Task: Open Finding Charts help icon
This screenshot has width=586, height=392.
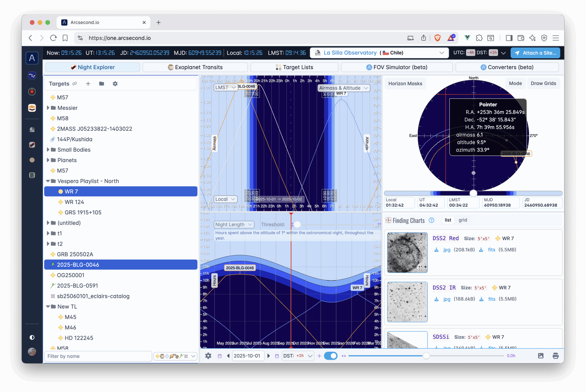Action: [x=431, y=220]
